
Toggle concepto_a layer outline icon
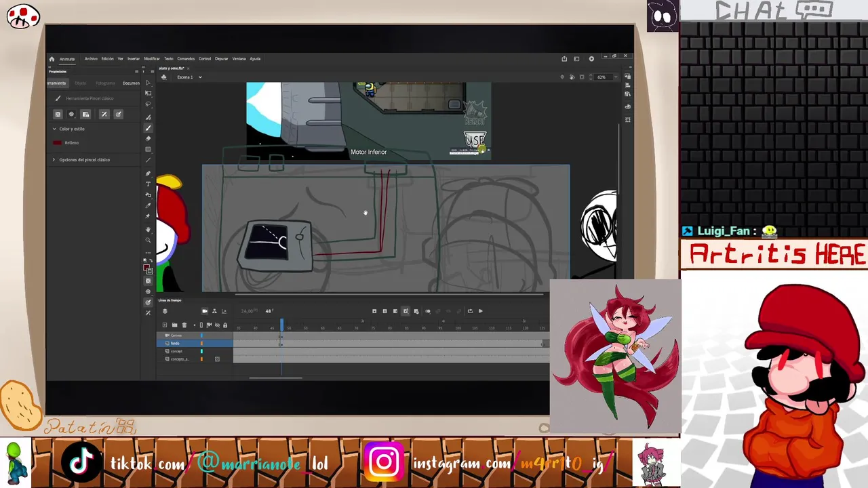pyautogui.click(x=217, y=359)
